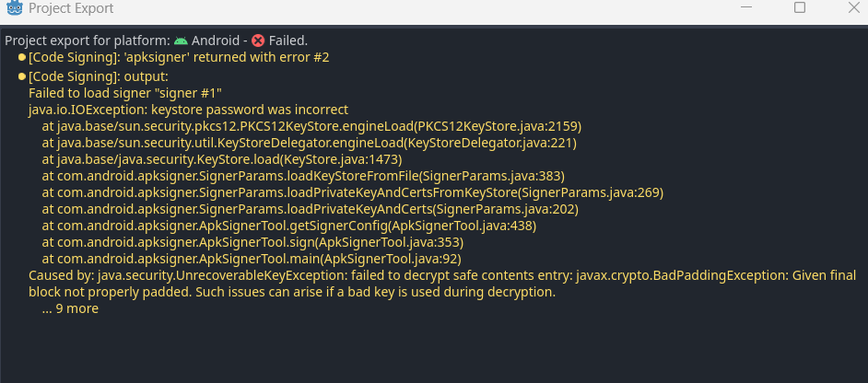
Task: Click the Godot logo in the title bar
Action: 15,8
